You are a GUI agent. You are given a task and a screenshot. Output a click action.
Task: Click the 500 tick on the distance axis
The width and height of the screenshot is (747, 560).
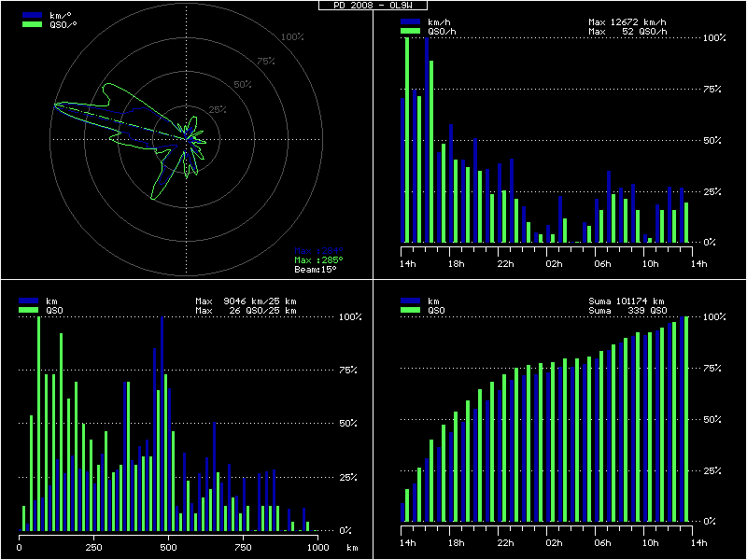point(168,547)
